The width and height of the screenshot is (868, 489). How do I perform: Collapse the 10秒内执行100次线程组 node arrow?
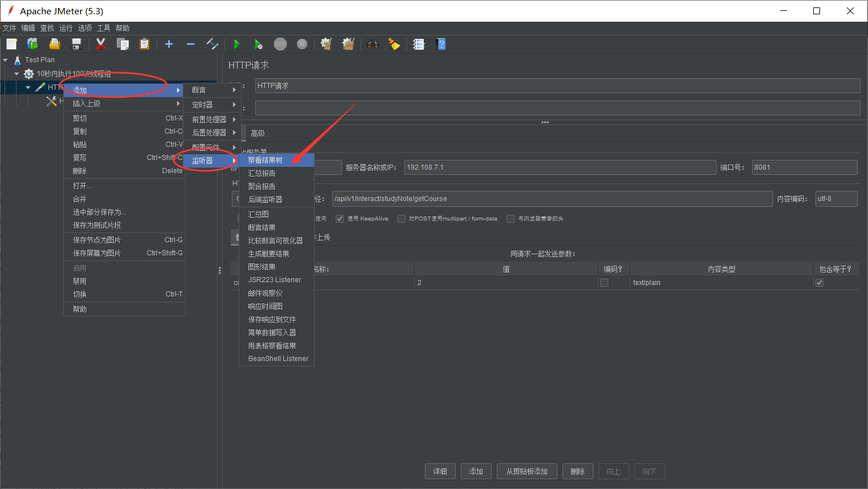click(x=17, y=74)
